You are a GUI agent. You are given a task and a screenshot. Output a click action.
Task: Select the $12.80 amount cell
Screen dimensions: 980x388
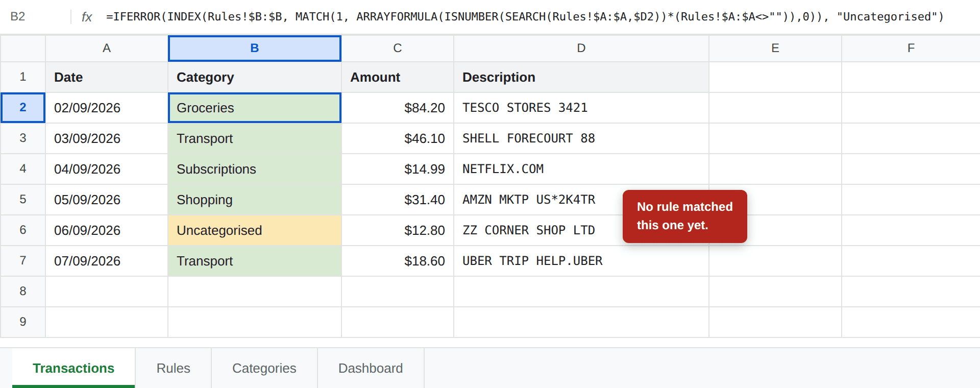[398, 230]
